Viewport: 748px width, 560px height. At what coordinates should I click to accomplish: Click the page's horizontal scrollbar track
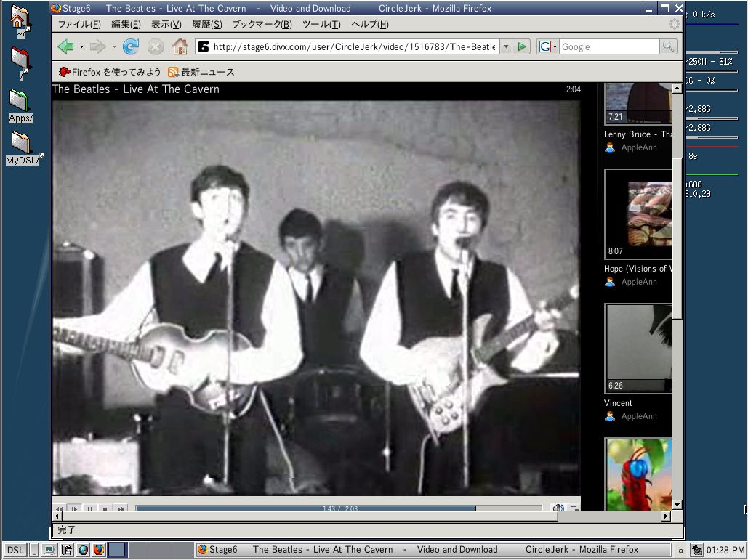click(363, 516)
